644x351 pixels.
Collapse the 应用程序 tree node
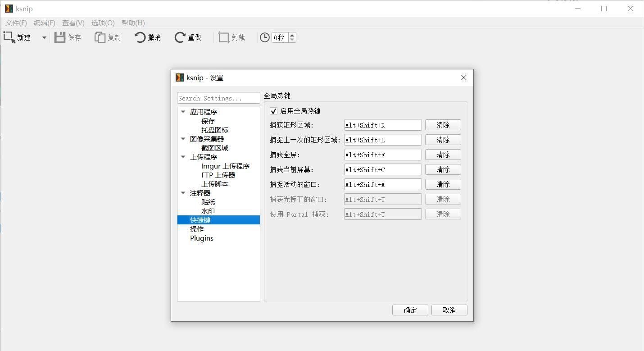[183, 112]
